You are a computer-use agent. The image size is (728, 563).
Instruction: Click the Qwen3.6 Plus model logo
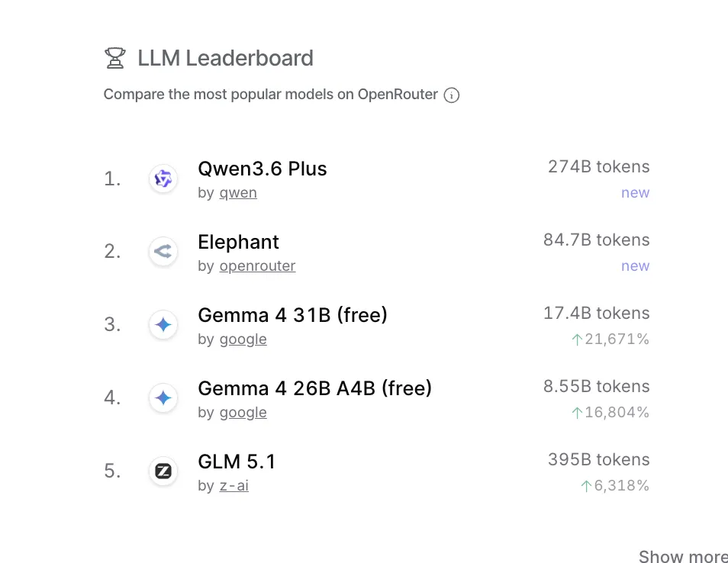click(163, 179)
